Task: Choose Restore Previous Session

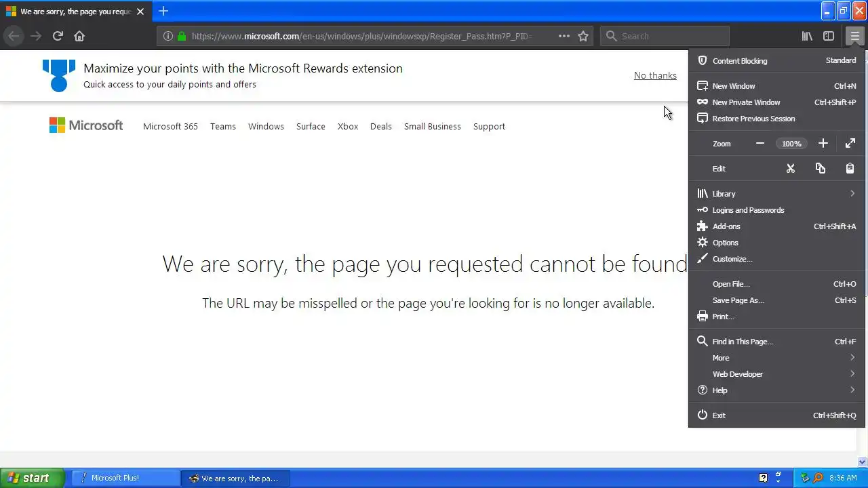Action: (x=776, y=119)
